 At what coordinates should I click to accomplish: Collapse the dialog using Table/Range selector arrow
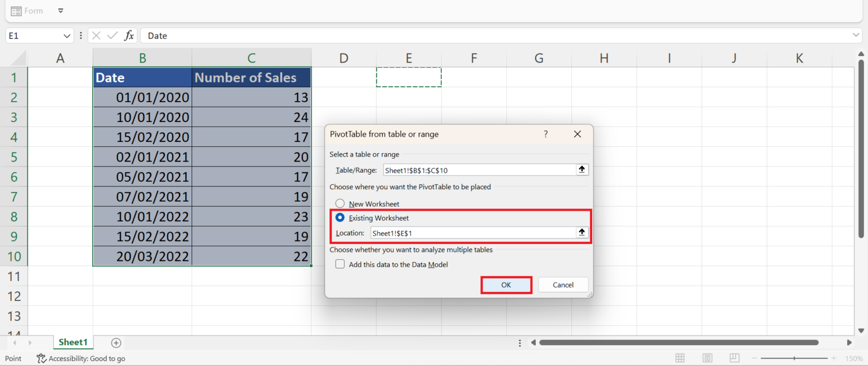coord(581,169)
